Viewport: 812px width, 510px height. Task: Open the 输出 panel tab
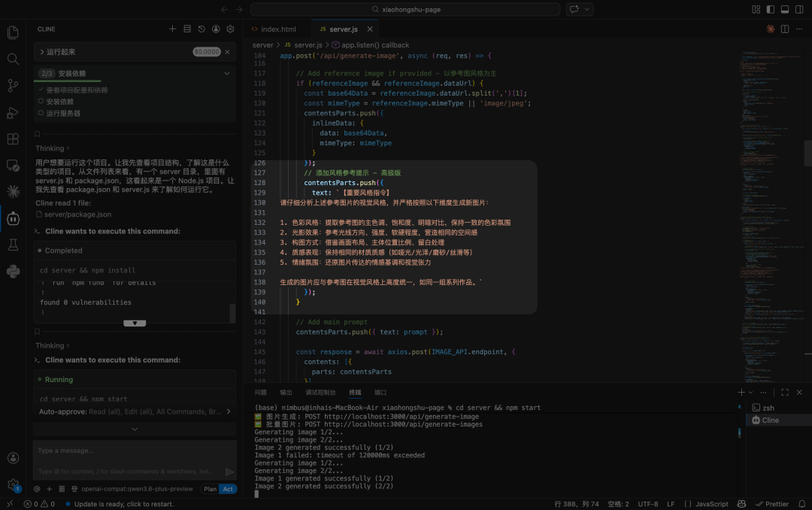pos(286,393)
